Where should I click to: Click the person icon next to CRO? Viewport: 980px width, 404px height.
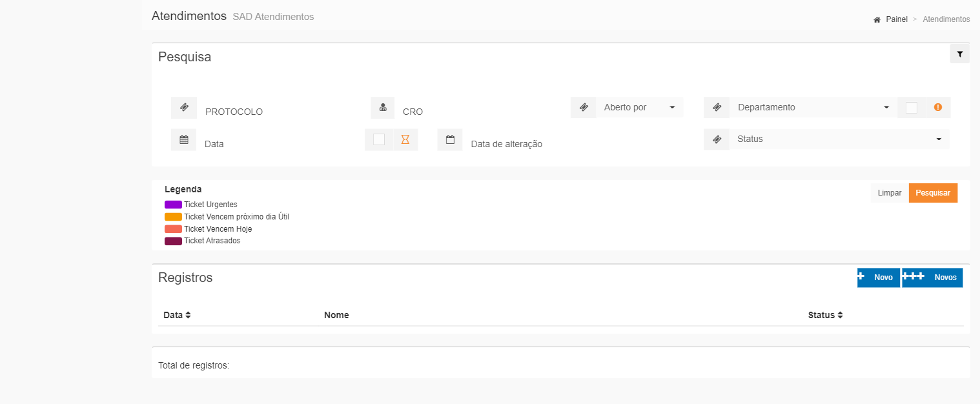383,108
